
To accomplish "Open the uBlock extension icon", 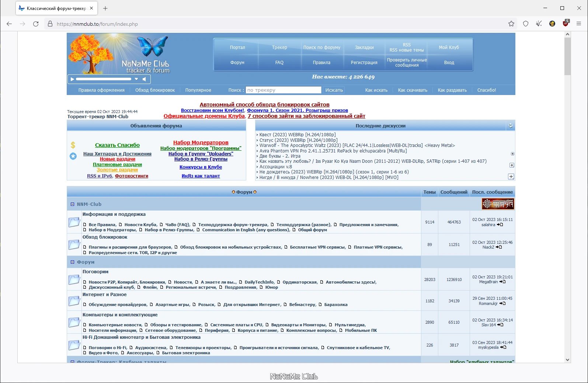I will [566, 24].
